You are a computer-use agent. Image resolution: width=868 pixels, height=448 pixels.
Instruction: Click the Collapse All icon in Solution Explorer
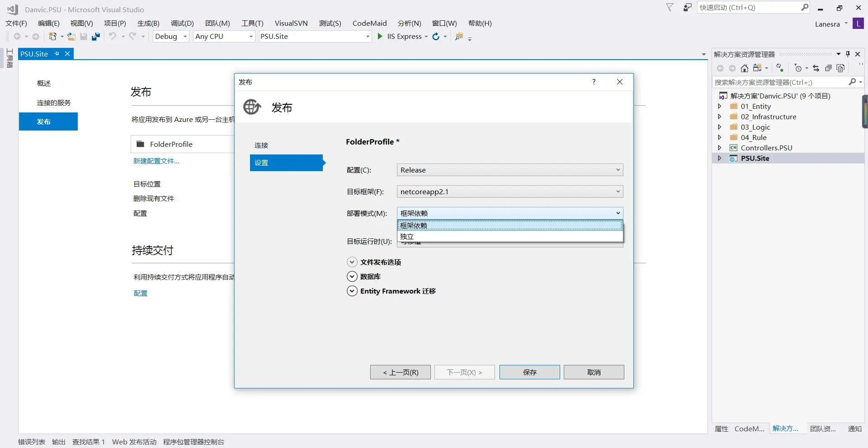point(828,68)
